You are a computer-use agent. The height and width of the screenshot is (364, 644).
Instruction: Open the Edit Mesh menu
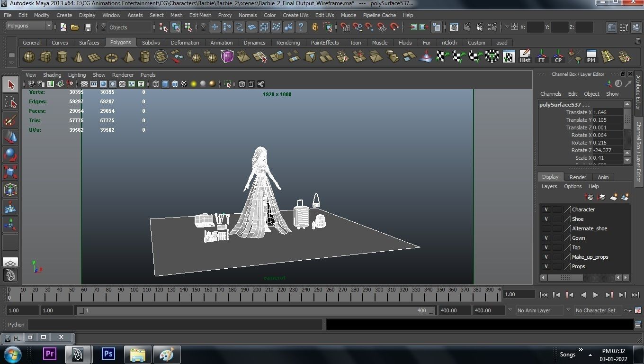(x=200, y=15)
